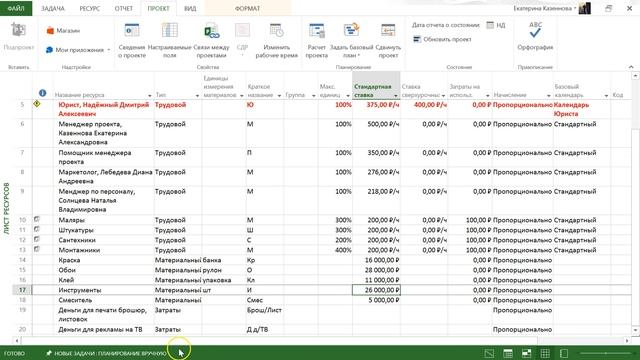The width and height of the screenshot is (640, 360).
Task: Click vertical scrollbar down arrow
Action: [x=635, y=330]
